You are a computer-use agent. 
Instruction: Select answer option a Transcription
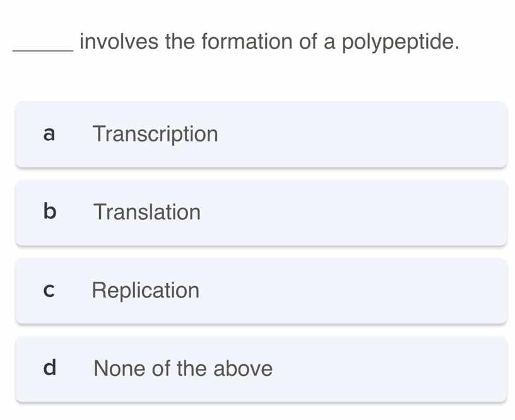(261, 134)
